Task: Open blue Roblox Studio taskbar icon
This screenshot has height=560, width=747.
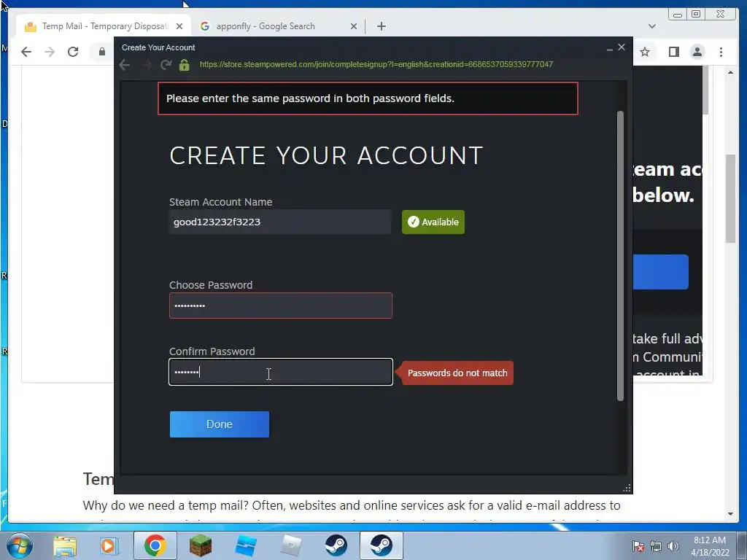Action: pyautogui.click(x=246, y=545)
